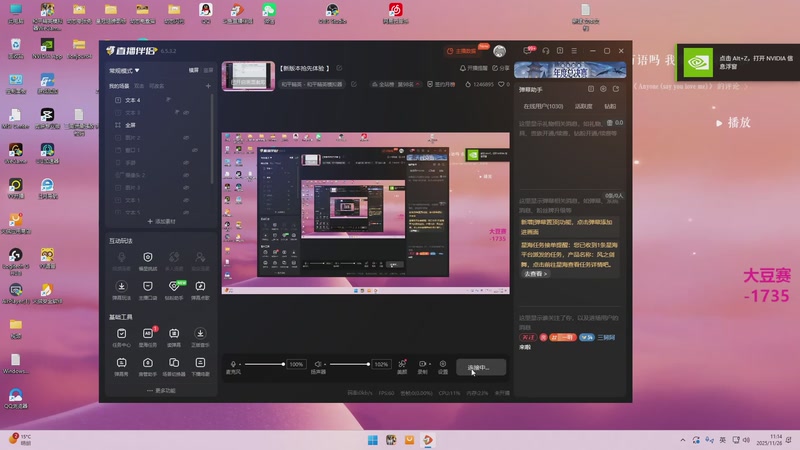Open 设置 settings gear in bottom bar
Image resolution: width=800 pixels, height=450 pixels.
[443, 364]
